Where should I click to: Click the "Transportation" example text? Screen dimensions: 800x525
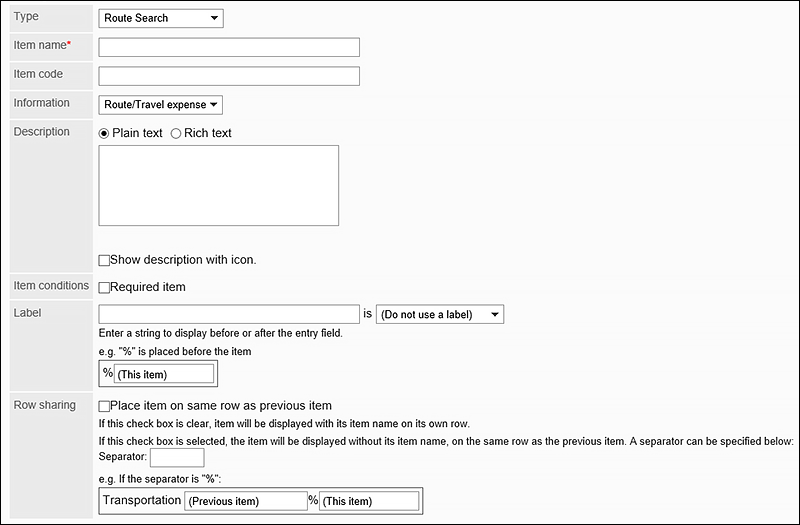pos(142,500)
